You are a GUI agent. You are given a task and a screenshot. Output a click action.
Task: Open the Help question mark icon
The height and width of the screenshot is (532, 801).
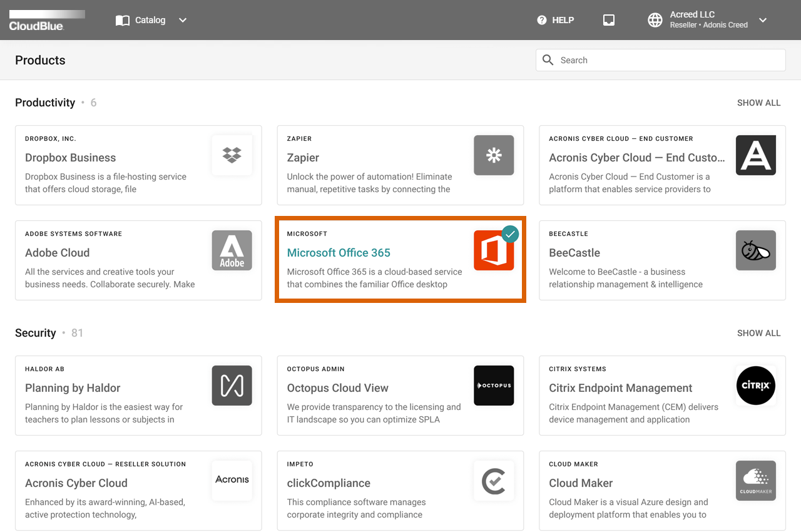coord(541,19)
